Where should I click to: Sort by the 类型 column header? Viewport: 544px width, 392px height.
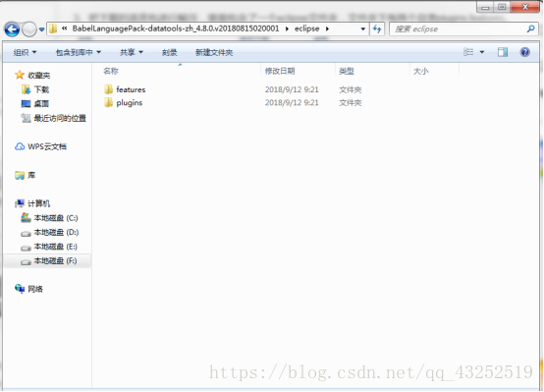347,71
